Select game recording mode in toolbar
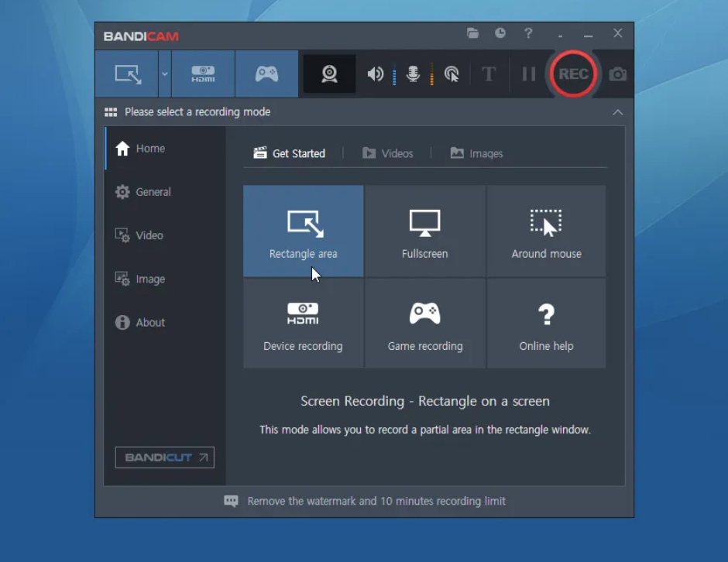The width and height of the screenshot is (728, 562). point(266,74)
